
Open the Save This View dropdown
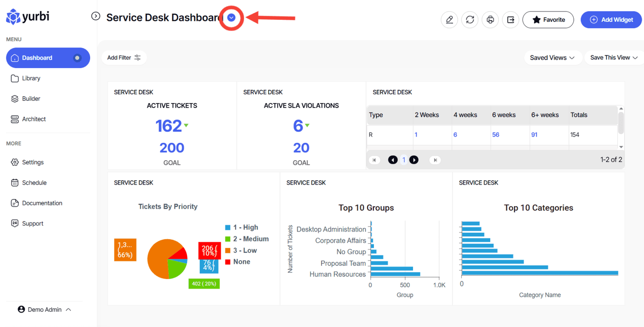pyautogui.click(x=614, y=58)
